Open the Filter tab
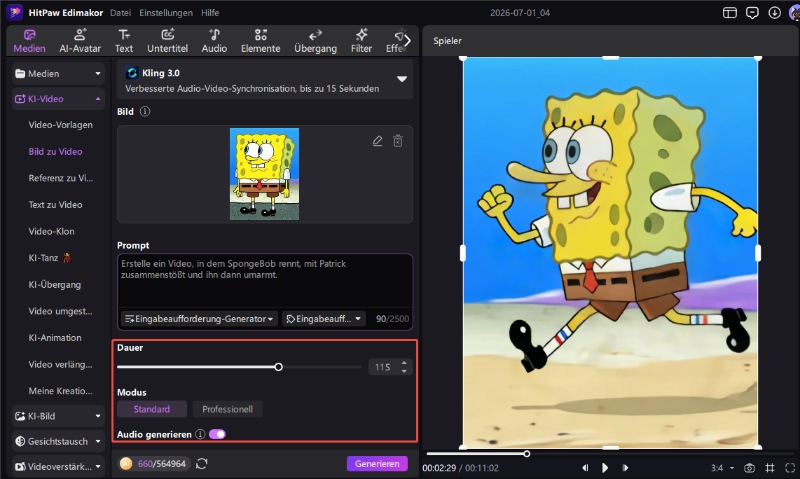Screen dimensions: 800x479 pyautogui.click(x=361, y=41)
